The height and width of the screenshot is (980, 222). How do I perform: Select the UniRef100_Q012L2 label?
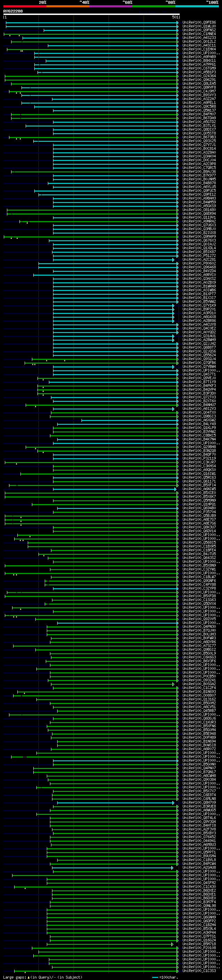[199, 41]
